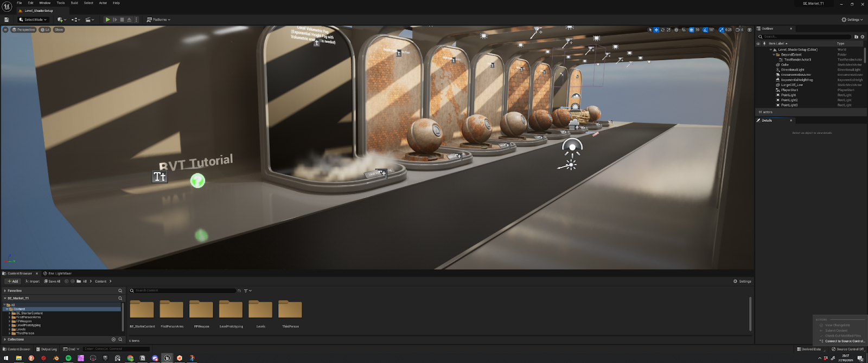Image resolution: width=868 pixels, height=363 pixels.
Task: Open the play options three-dot menu
Action: pos(136,20)
